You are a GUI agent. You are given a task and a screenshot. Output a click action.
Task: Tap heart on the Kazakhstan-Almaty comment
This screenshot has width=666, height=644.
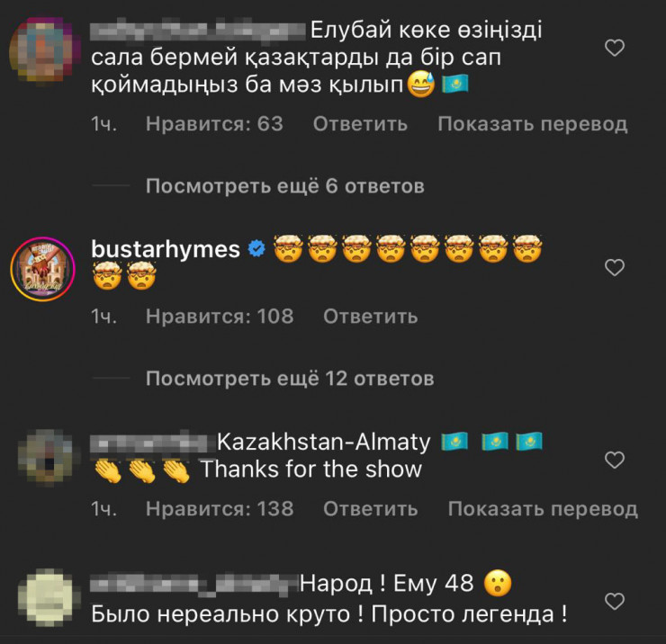tap(614, 461)
